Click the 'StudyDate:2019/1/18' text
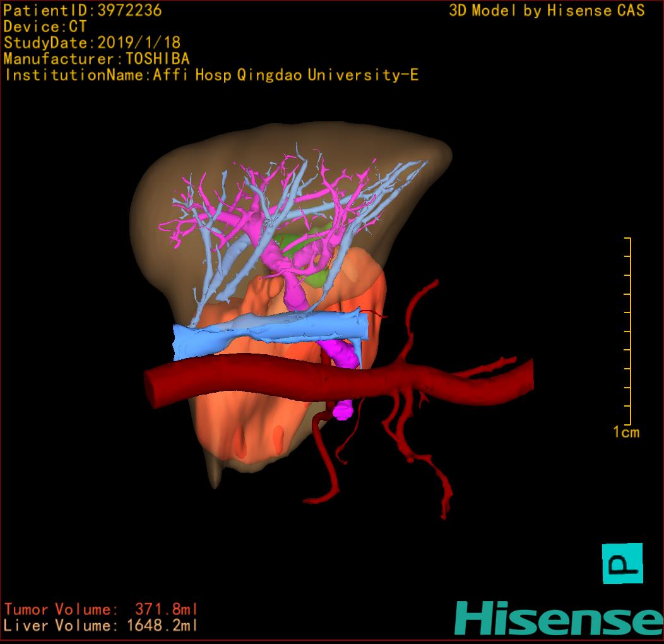This screenshot has width=664, height=644. click(92, 43)
